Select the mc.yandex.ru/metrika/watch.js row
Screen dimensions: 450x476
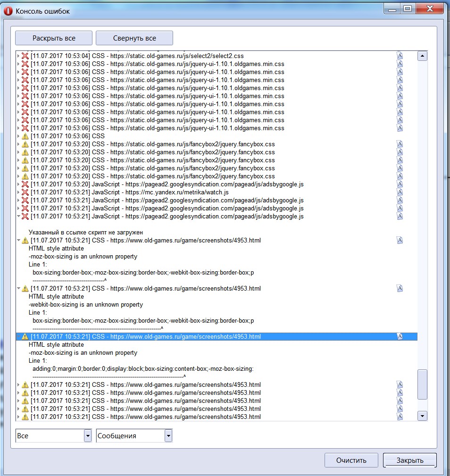pyautogui.click(x=130, y=192)
